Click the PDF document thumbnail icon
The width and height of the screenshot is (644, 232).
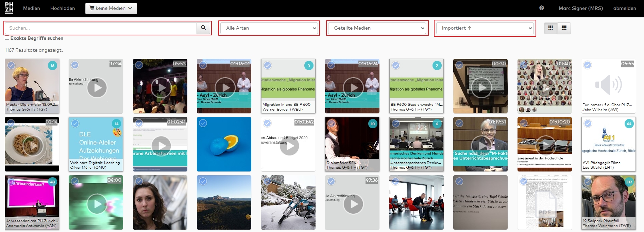(x=544, y=204)
